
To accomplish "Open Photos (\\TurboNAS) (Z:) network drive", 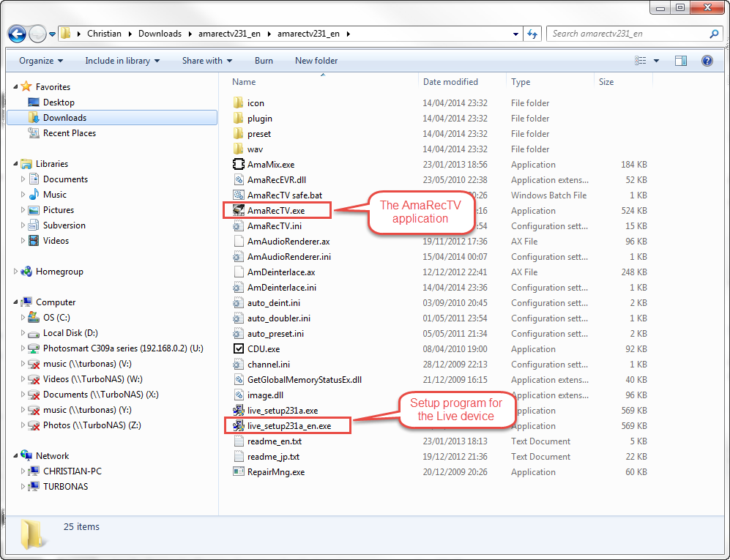I will [x=92, y=425].
